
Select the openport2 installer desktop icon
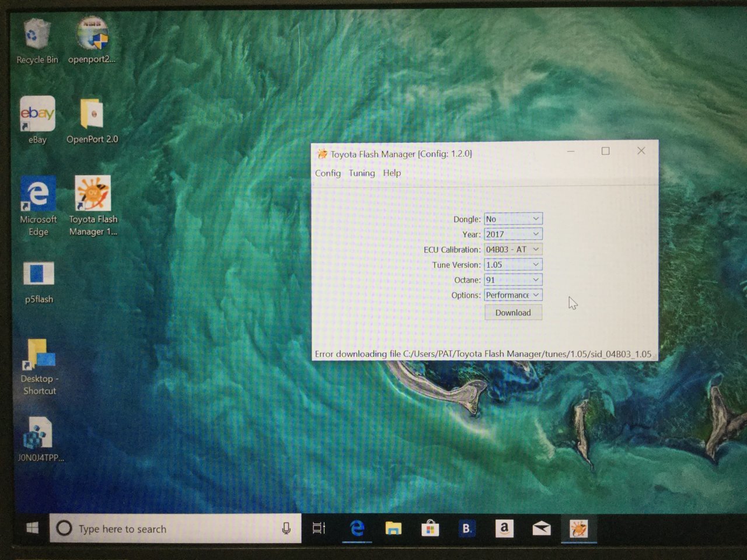[x=92, y=40]
